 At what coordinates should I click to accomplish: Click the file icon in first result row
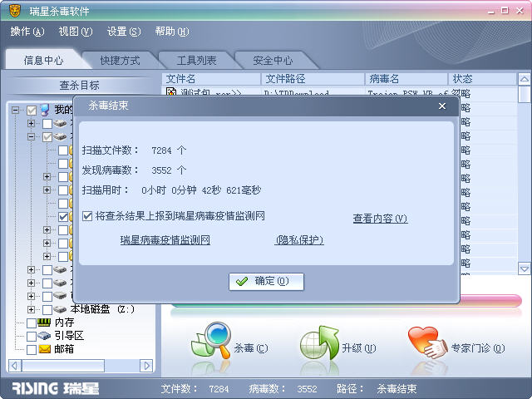pos(171,91)
